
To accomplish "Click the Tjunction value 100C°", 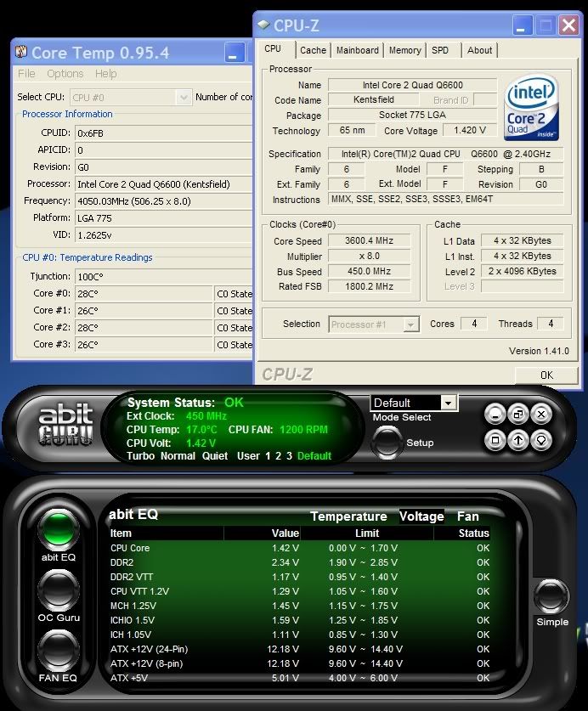I will [163, 277].
